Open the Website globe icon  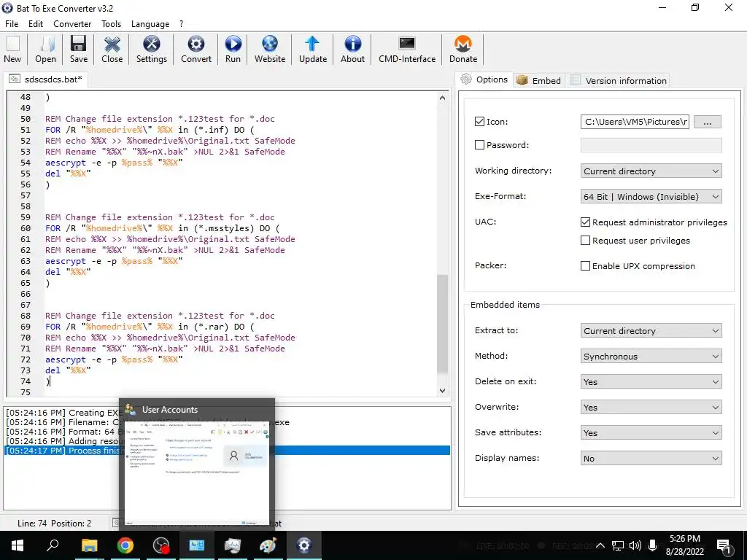pyautogui.click(x=270, y=50)
